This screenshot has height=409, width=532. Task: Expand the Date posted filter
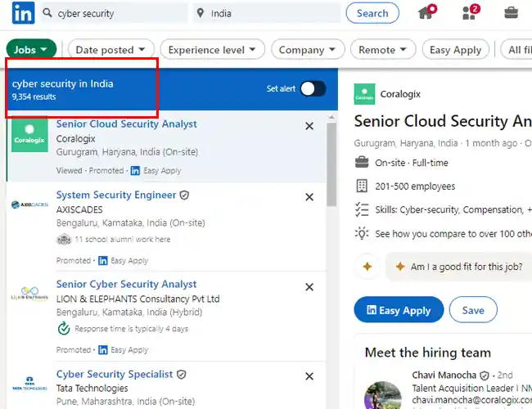pos(110,50)
